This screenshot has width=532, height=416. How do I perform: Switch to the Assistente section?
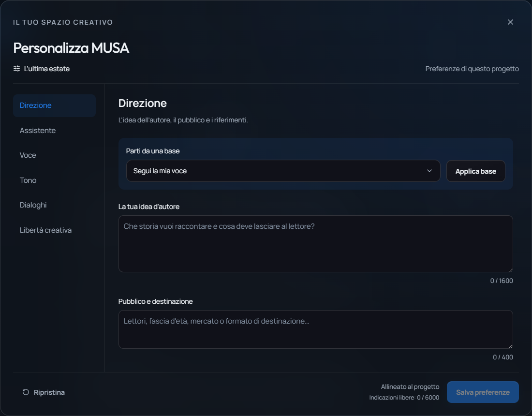pyautogui.click(x=54, y=130)
